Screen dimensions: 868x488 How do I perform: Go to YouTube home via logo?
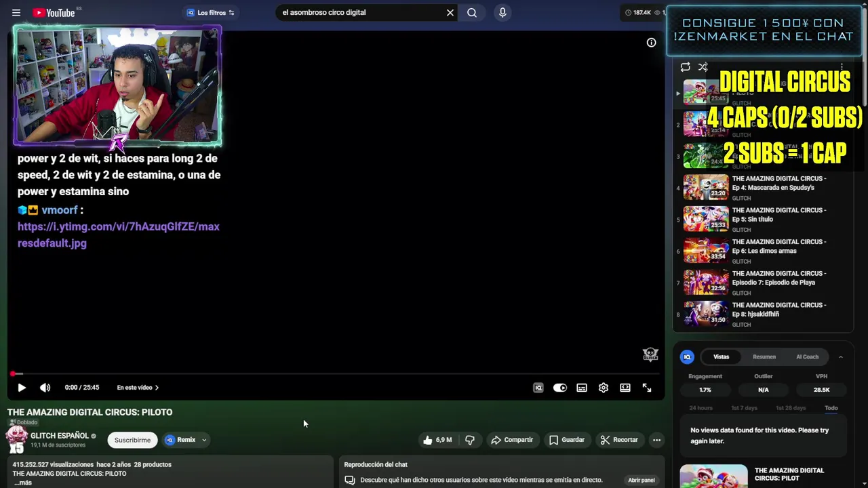[x=54, y=12]
